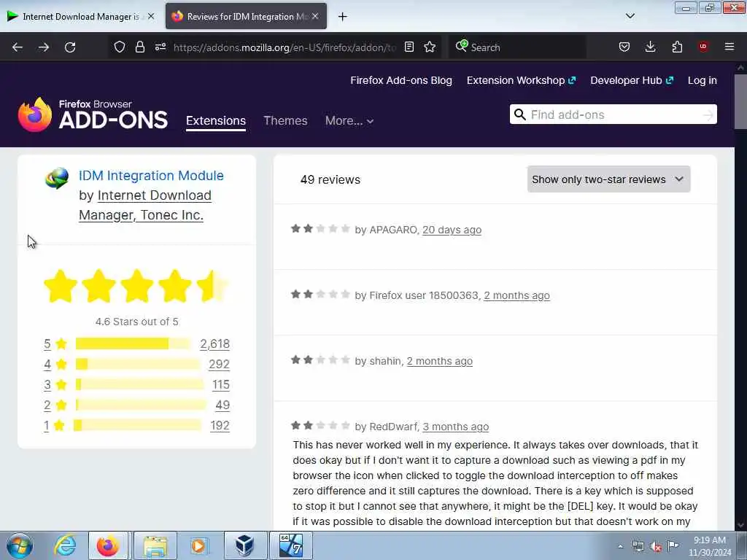Filter by the 192 one-star reviews count

pyautogui.click(x=220, y=426)
